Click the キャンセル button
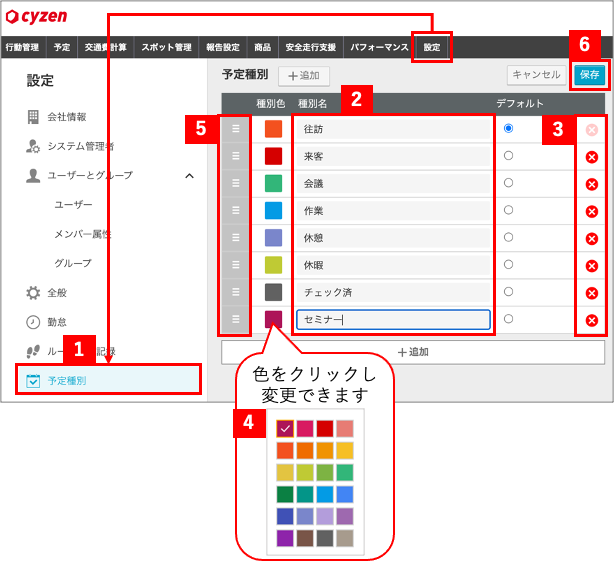Image resolution: width=614 pixels, height=561 pixels. coord(536,74)
